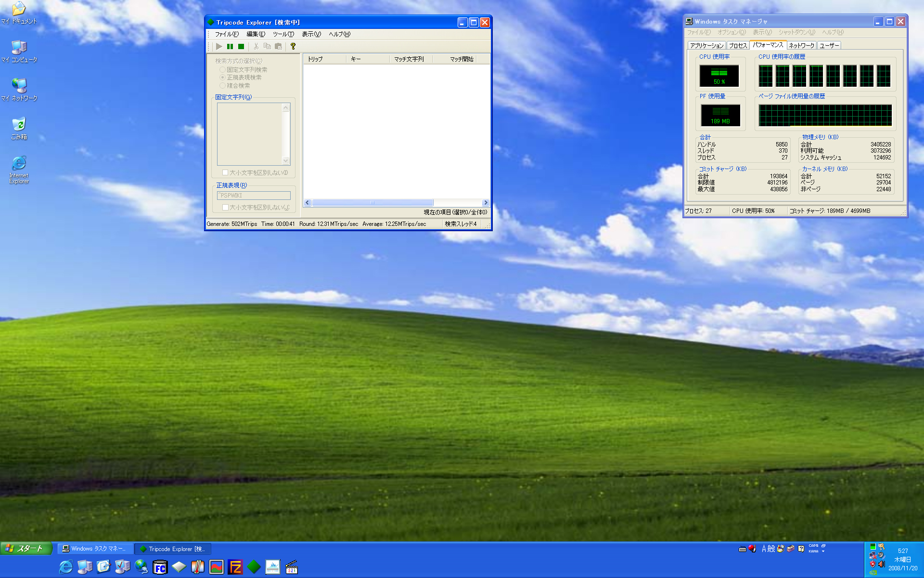Open the ツール(T) menu in Tripcode Explorer
This screenshot has width=924, height=578.
click(x=283, y=34)
